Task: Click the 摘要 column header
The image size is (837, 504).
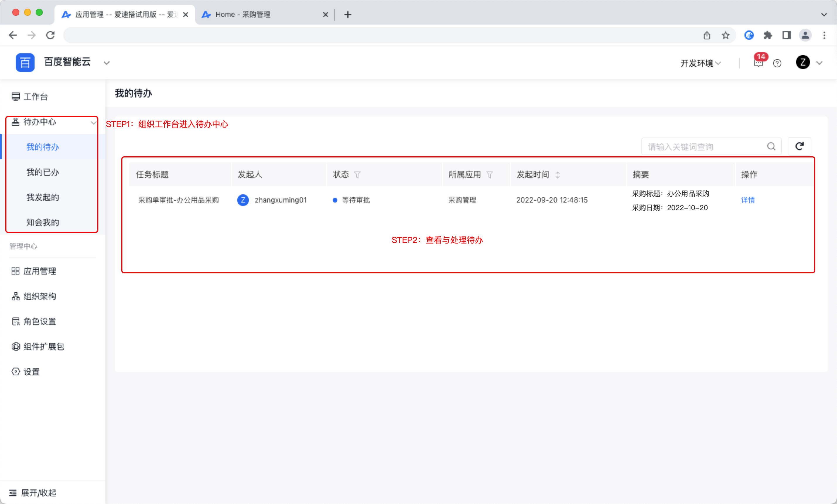Action: click(641, 174)
